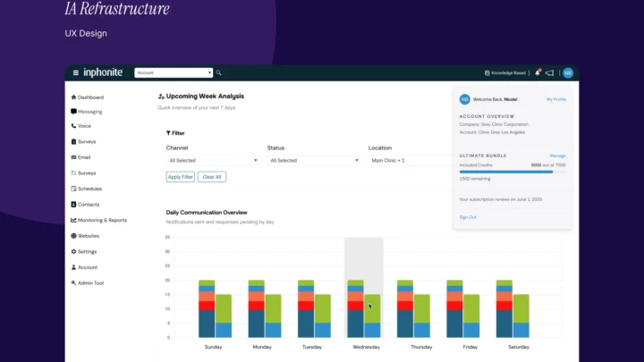
Task: Click the Monday label on the chart
Action: click(x=262, y=347)
